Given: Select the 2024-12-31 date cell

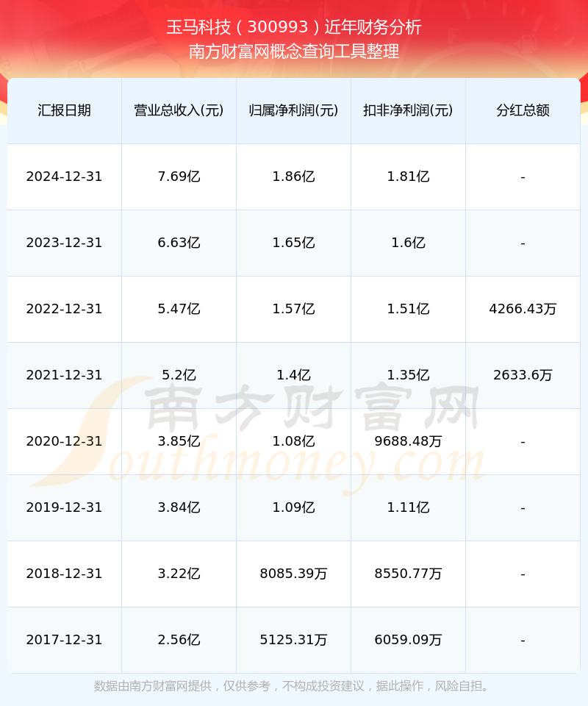Looking at the screenshot, I should (x=65, y=176).
